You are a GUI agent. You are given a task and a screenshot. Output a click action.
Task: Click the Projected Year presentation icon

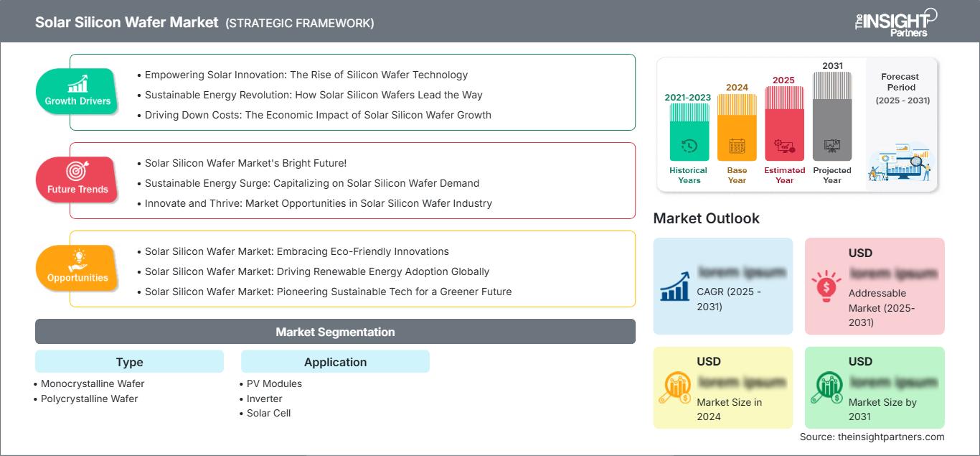(x=832, y=146)
